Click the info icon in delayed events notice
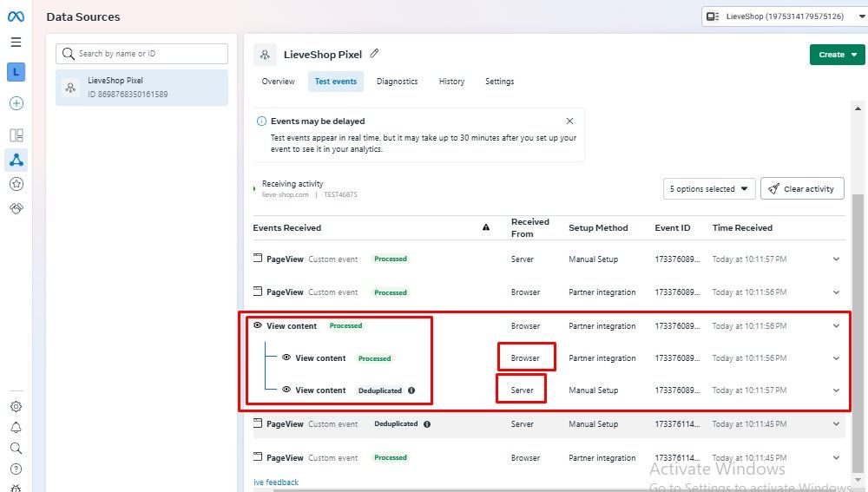Image resolution: width=868 pixels, height=492 pixels. (x=261, y=121)
